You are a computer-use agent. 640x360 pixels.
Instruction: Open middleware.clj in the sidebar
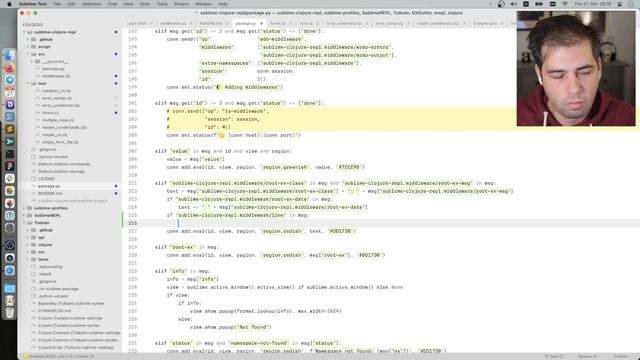coord(56,76)
